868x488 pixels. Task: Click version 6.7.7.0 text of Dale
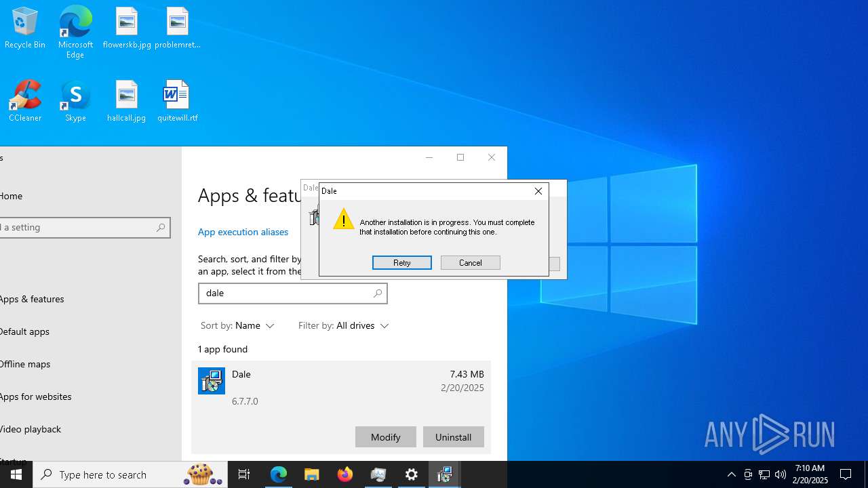[245, 401]
